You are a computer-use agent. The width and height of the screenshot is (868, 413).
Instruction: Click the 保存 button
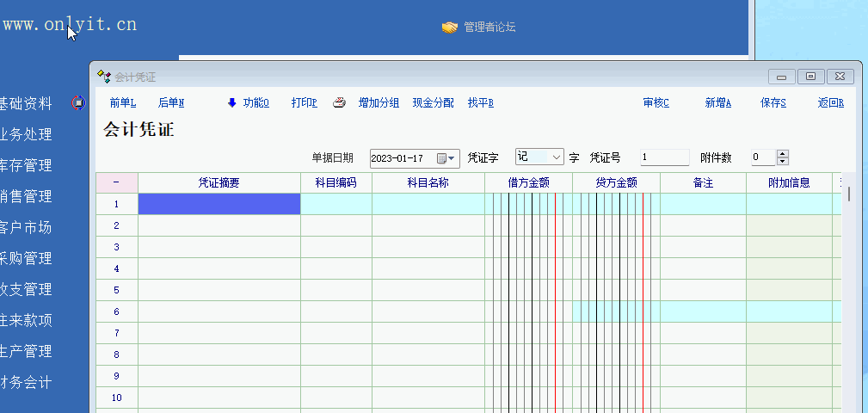pyautogui.click(x=773, y=103)
